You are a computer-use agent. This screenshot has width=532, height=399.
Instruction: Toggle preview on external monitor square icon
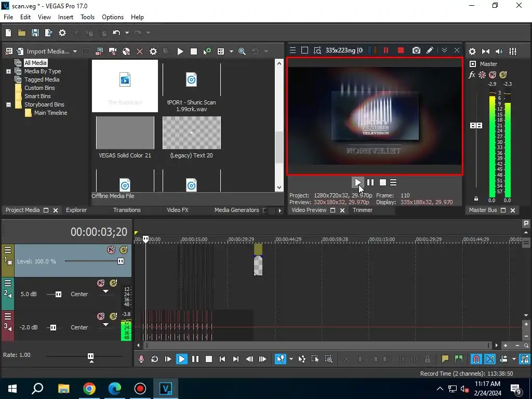(304, 50)
